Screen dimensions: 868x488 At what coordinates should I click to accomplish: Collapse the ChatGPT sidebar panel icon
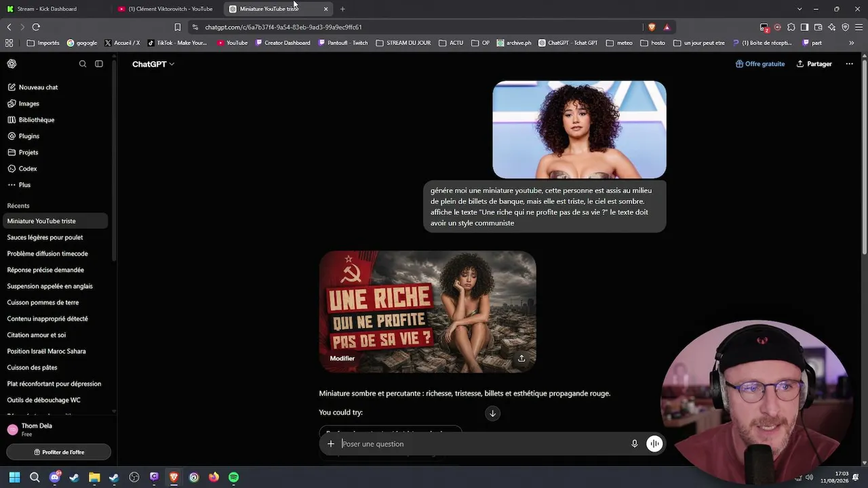pyautogui.click(x=99, y=64)
